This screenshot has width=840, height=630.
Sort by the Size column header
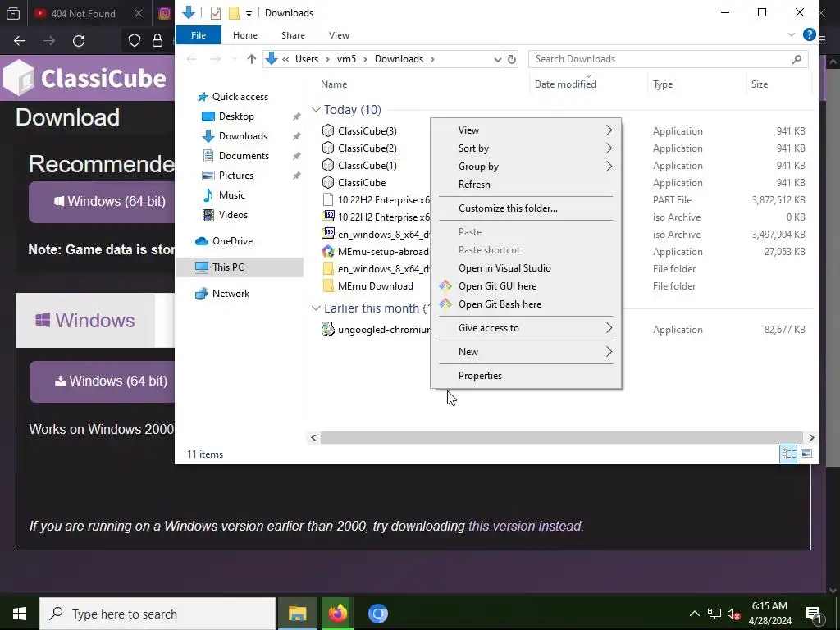point(759,84)
